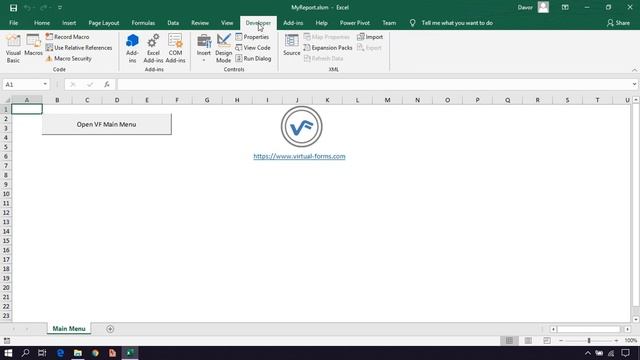Open the File tab
640x360 pixels.
[x=13, y=23]
